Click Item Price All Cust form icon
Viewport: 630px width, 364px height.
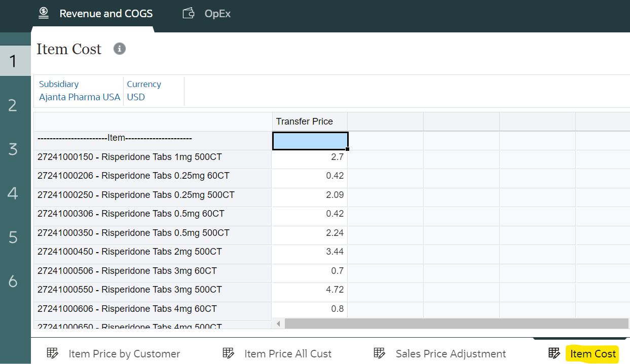(228, 353)
